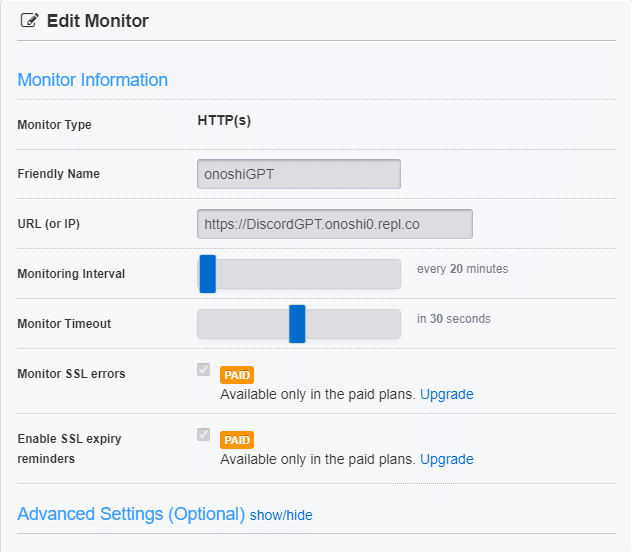
Task: Click the Monitoring Interval slider handle
Action: [x=208, y=274]
